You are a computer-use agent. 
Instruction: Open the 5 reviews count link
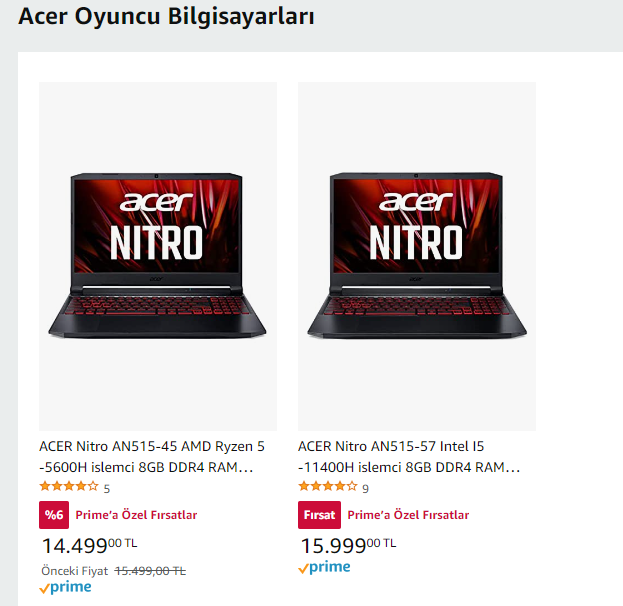point(106,488)
